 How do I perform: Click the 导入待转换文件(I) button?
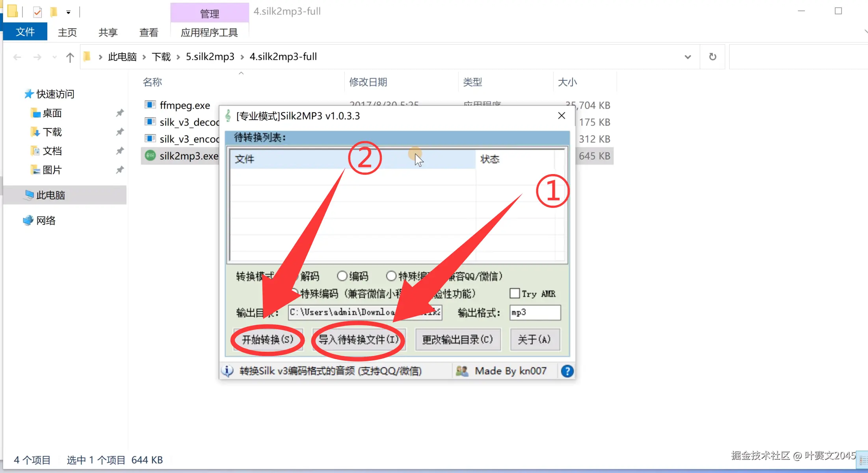[x=358, y=339]
